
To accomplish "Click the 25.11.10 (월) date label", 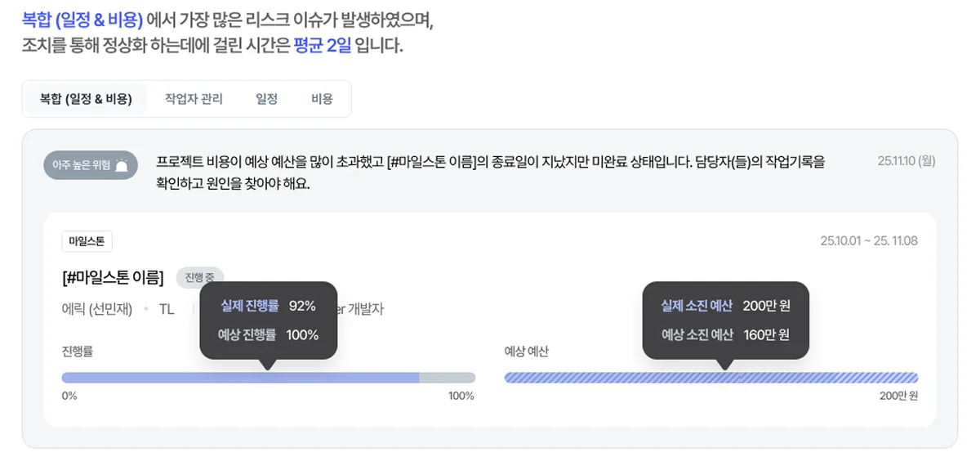I will tap(906, 161).
